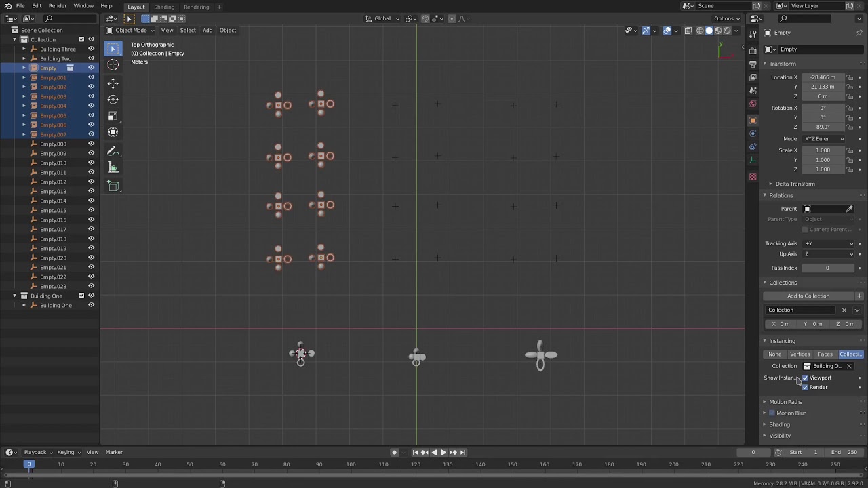Select the Rotate tool
The width and height of the screenshot is (868, 488).
113,100
